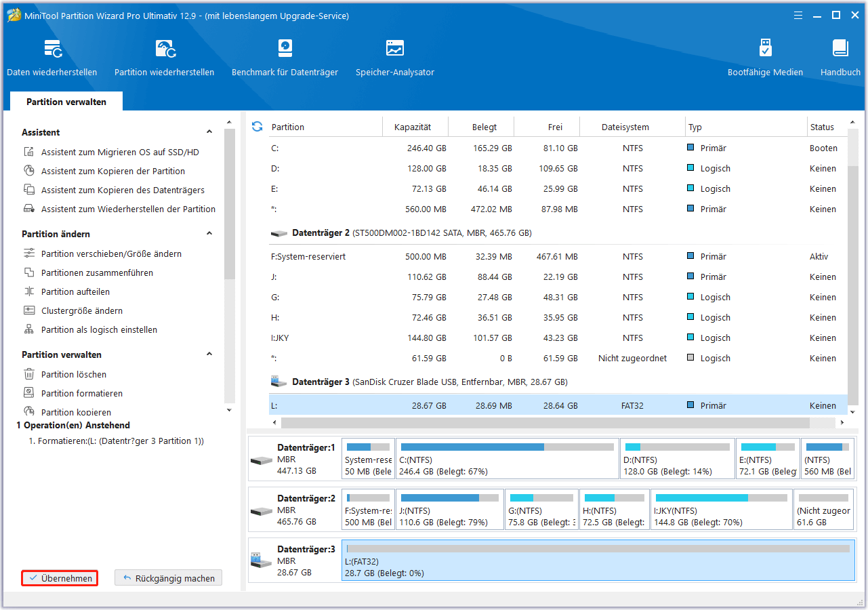Click the Übernehmen button
The image size is (868, 610).
click(x=60, y=578)
